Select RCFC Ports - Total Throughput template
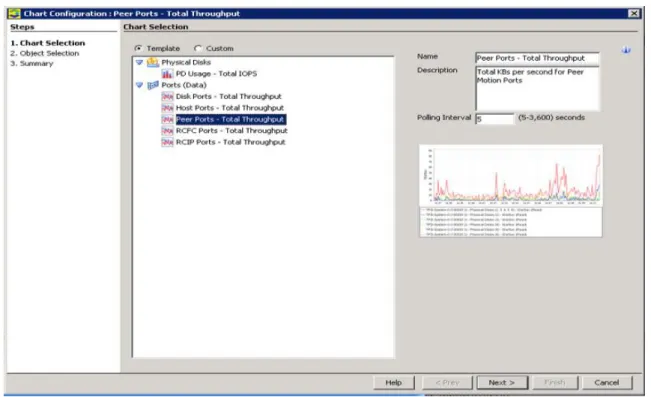This screenshot has height=397, width=651. click(232, 131)
